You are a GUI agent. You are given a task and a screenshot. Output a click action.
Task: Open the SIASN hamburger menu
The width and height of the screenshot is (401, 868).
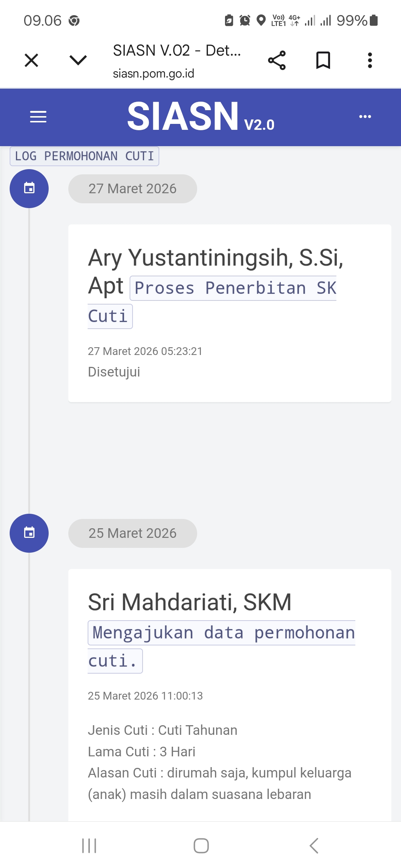(38, 116)
